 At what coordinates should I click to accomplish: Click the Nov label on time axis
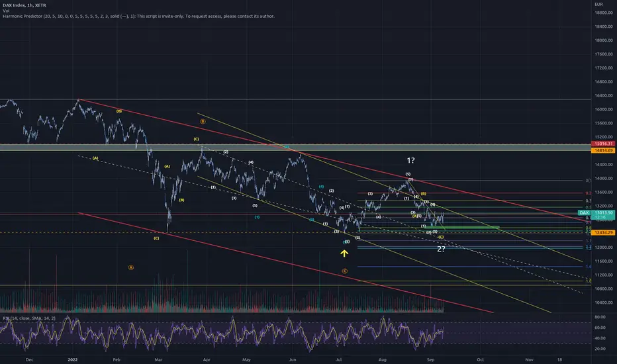tap(529, 359)
